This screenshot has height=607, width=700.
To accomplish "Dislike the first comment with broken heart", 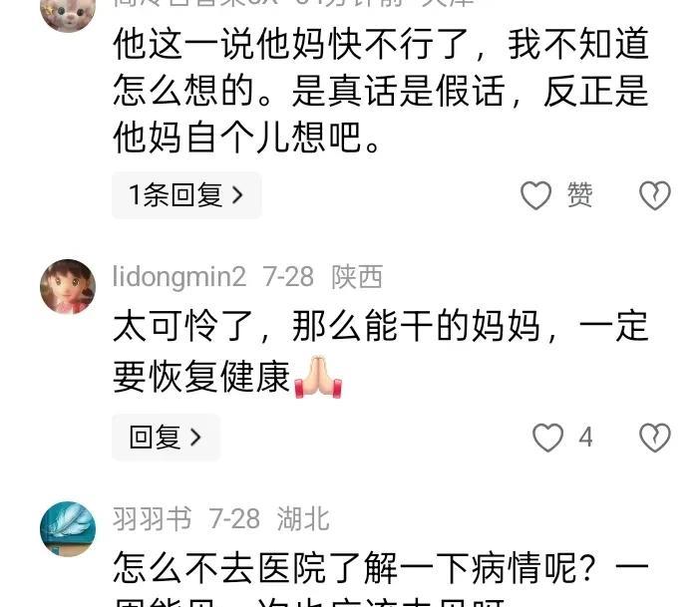I will click(655, 195).
